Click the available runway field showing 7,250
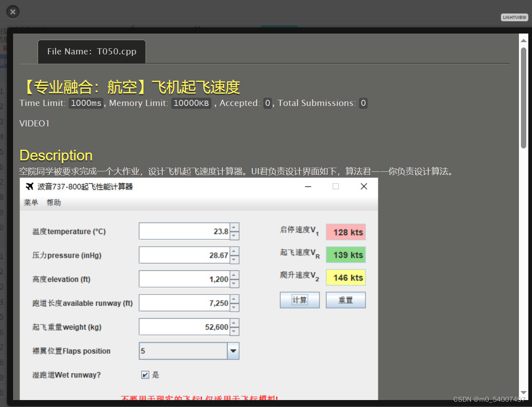Viewport: 532px width, 407px height. [184, 303]
